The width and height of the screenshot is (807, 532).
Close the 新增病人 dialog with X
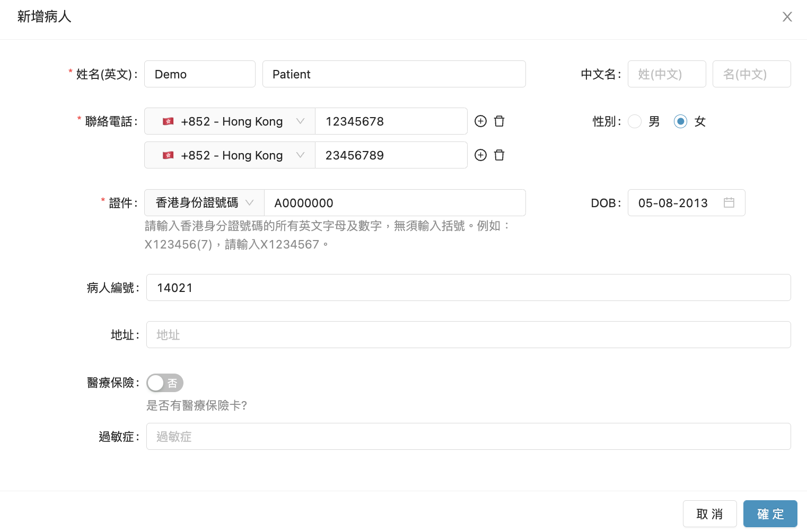pyautogui.click(x=787, y=17)
